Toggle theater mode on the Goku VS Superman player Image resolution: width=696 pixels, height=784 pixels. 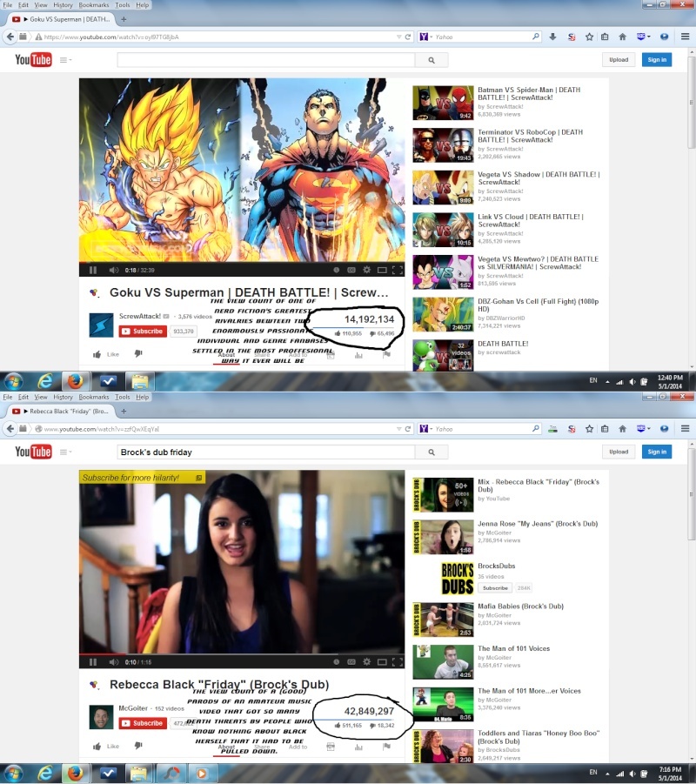(382, 270)
